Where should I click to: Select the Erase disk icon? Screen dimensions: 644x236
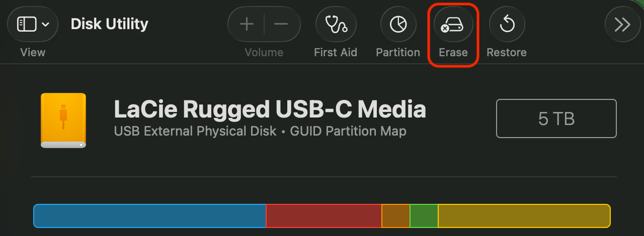tap(453, 24)
